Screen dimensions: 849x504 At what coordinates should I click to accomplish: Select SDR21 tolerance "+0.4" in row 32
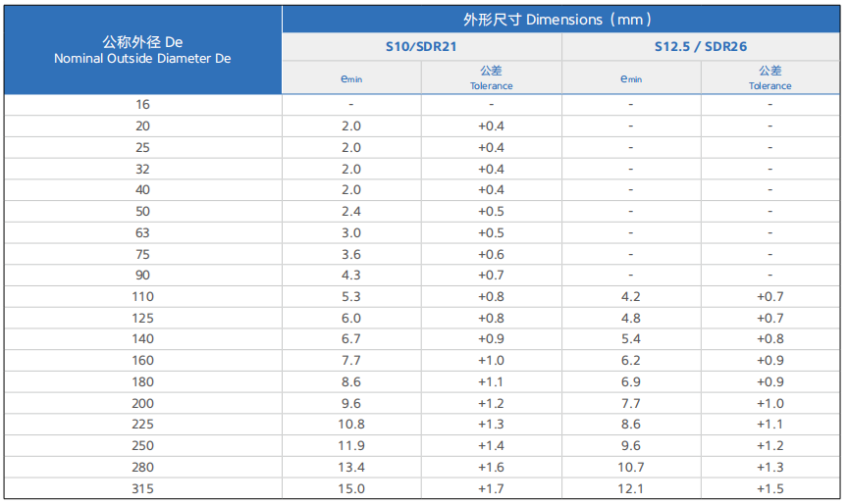click(491, 170)
